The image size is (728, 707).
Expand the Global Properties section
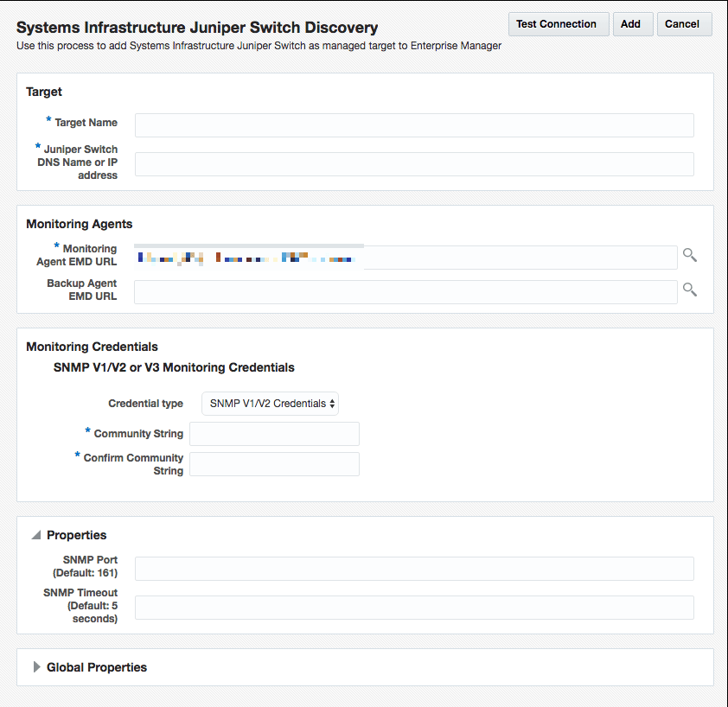coord(36,667)
